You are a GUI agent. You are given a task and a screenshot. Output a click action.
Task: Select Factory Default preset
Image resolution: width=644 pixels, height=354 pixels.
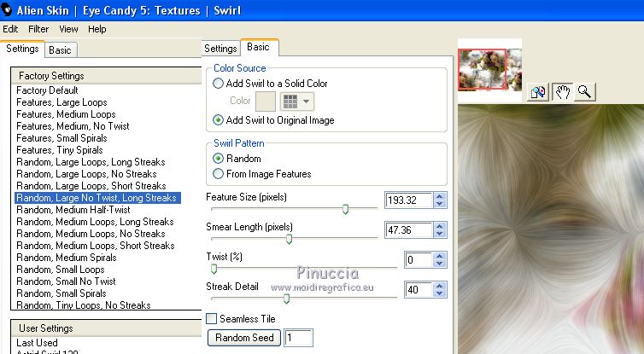(x=47, y=90)
